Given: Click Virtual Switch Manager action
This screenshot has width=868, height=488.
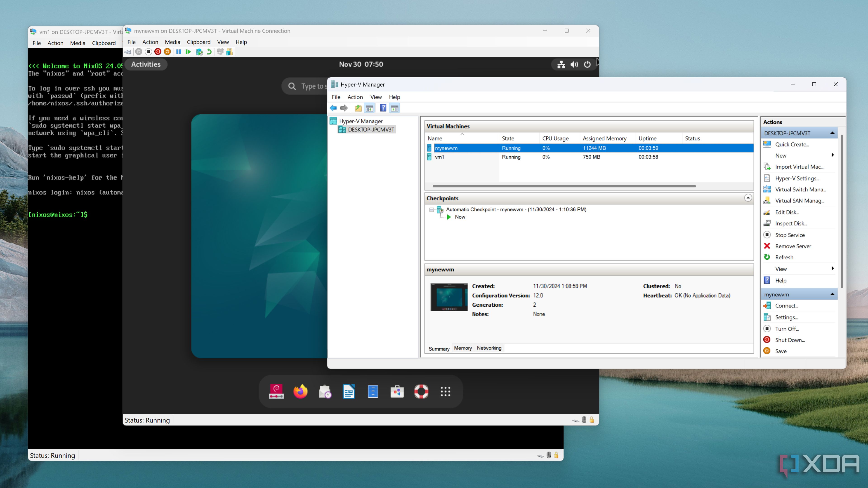Looking at the screenshot, I should 800,189.
